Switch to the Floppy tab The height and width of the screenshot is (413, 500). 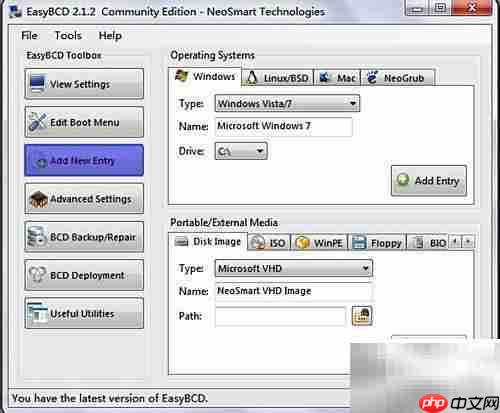pyautogui.click(x=377, y=243)
